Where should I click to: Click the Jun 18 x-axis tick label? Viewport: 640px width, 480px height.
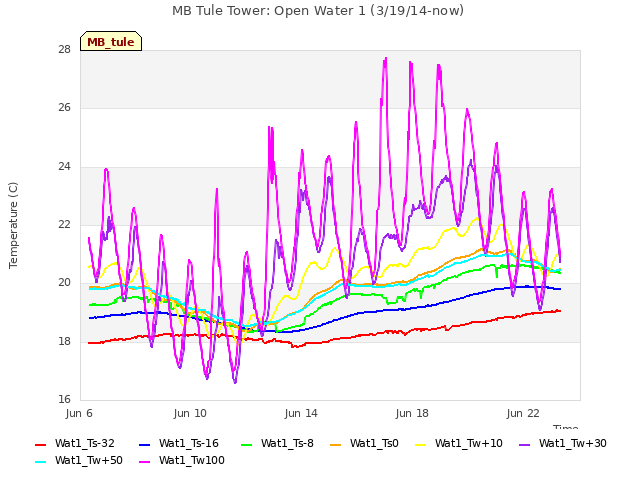pyautogui.click(x=412, y=413)
